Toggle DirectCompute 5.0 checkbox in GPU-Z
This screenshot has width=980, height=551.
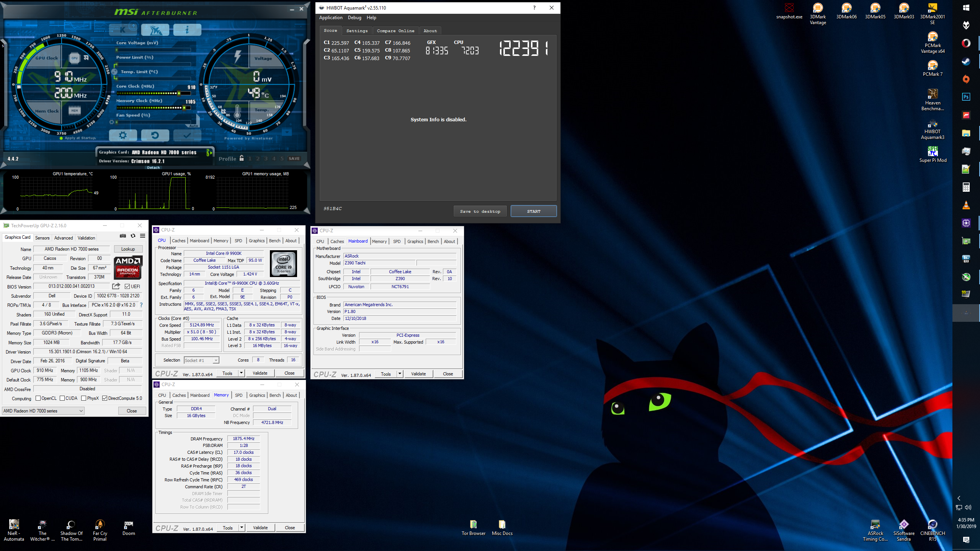[x=105, y=398]
